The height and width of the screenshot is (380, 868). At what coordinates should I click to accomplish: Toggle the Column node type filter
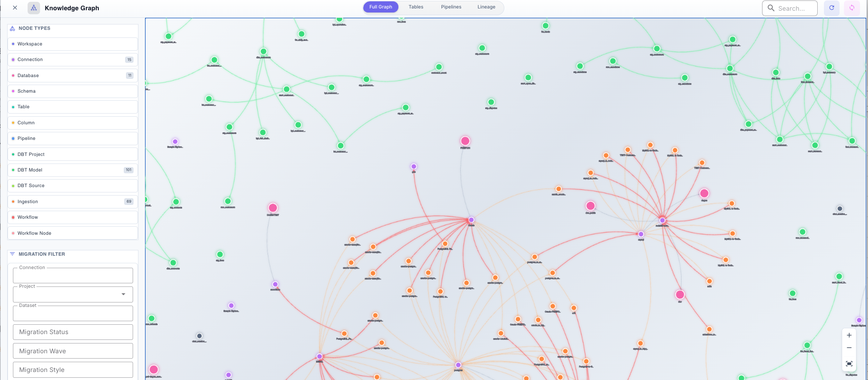click(73, 123)
